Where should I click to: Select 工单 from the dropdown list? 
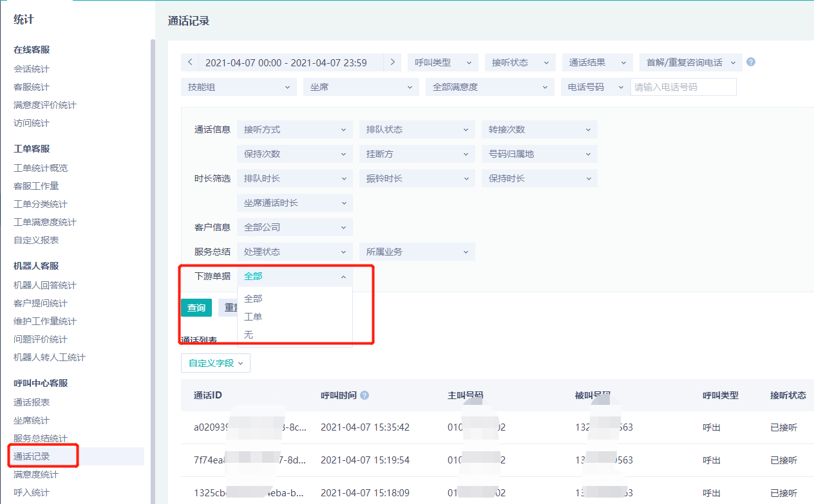[x=253, y=317]
